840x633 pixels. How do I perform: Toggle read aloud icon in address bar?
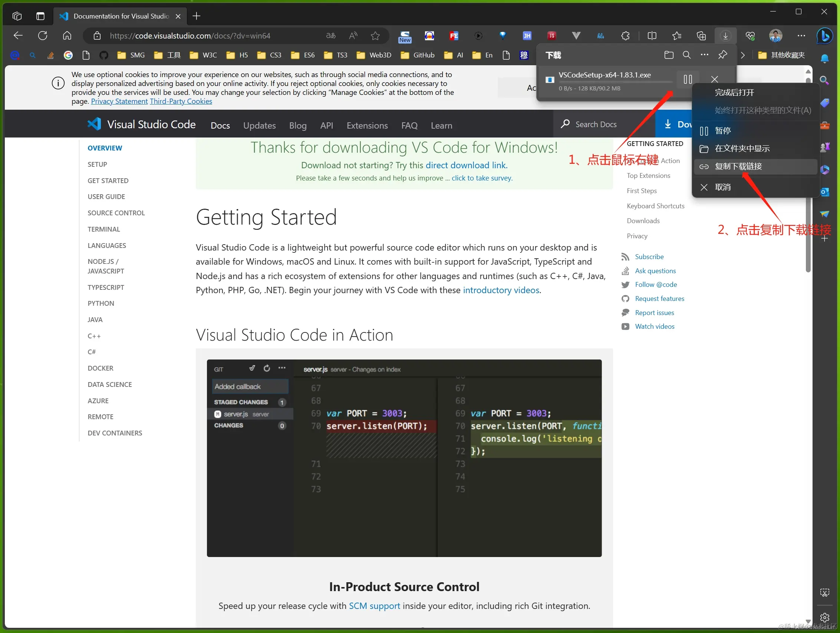pos(353,36)
